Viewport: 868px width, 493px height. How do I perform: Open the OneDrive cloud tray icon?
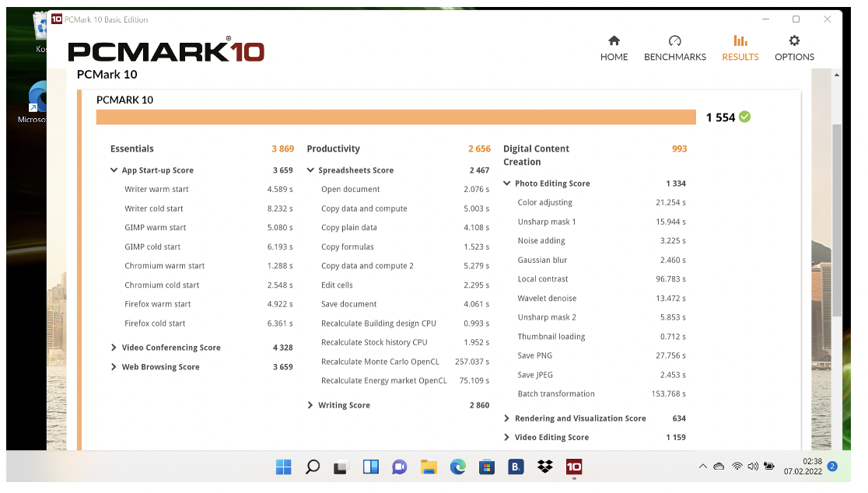[x=719, y=467]
